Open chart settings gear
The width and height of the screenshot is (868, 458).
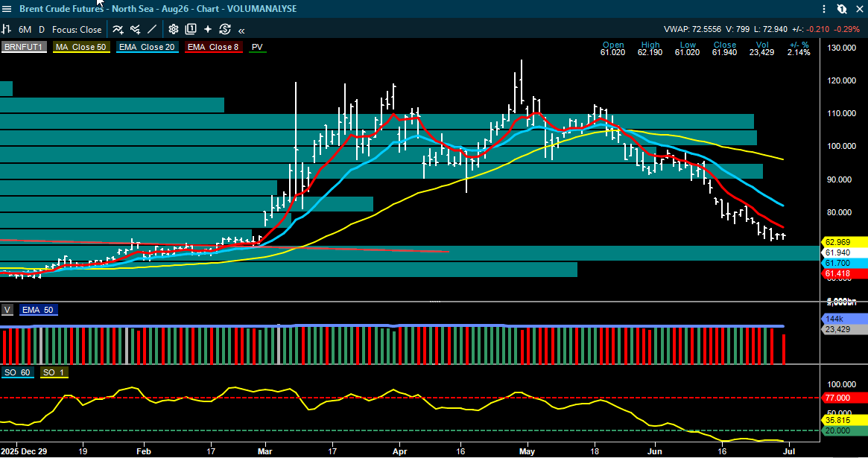coord(174,29)
